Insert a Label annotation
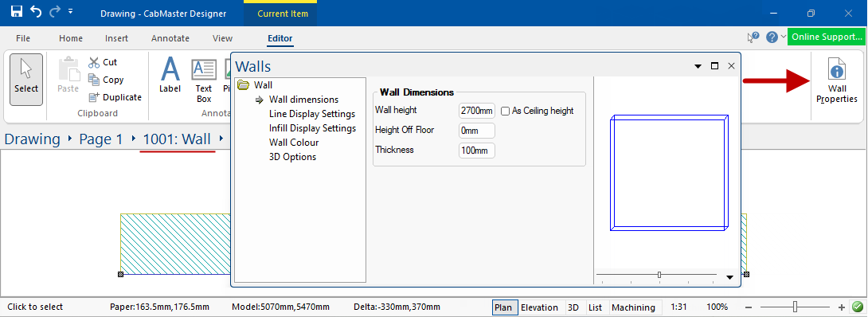 click(170, 75)
